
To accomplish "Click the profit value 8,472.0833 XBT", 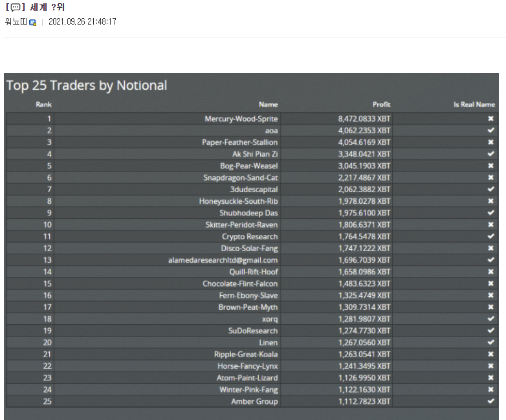I will pyautogui.click(x=364, y=119).
